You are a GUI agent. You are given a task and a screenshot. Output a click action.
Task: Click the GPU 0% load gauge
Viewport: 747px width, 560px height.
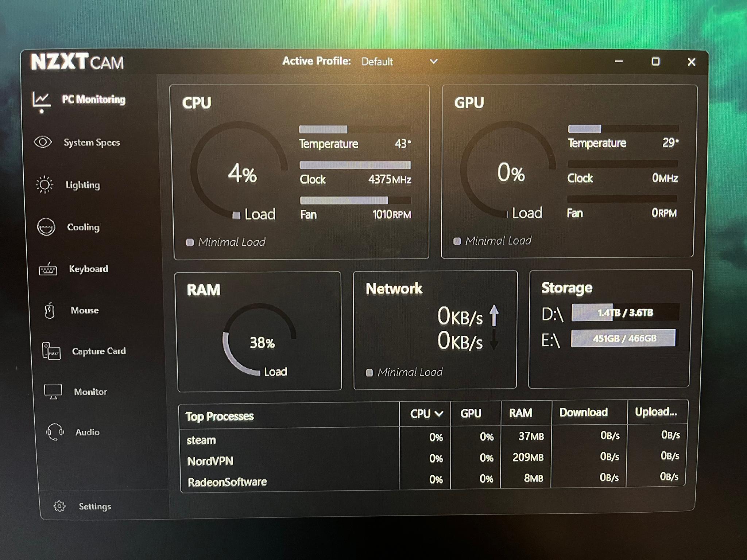508,170
